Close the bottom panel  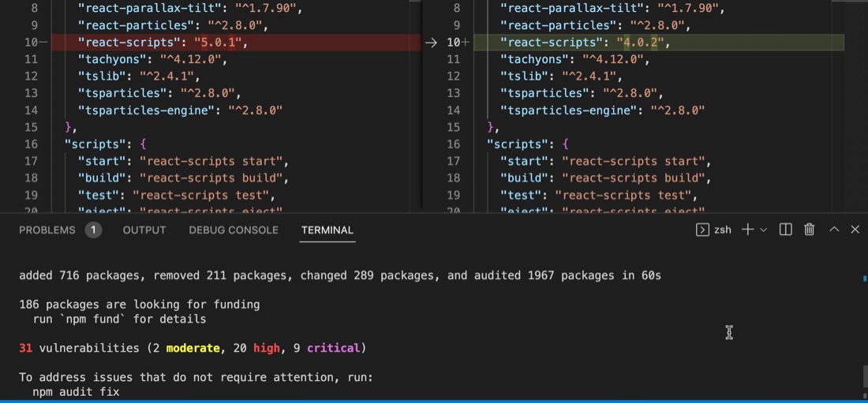(x=855, y=229)
